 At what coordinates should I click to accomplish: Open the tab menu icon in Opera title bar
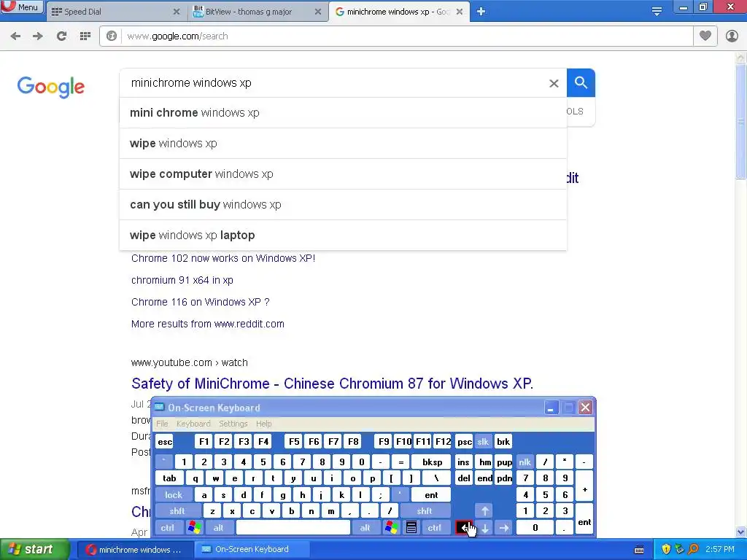657,12
